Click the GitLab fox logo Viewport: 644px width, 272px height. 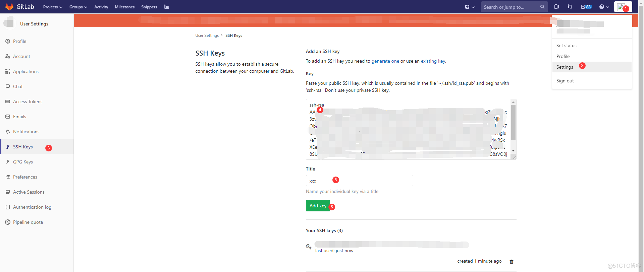9,7
